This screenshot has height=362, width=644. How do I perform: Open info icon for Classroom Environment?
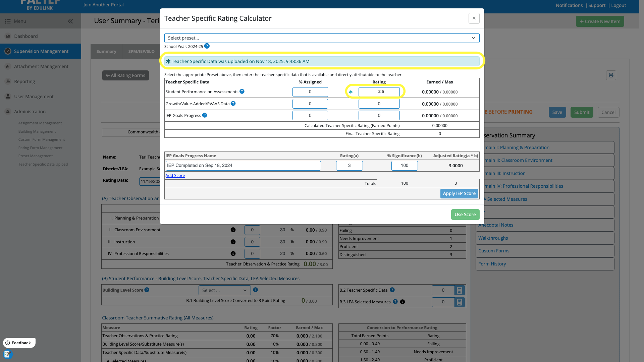[233, 230]
